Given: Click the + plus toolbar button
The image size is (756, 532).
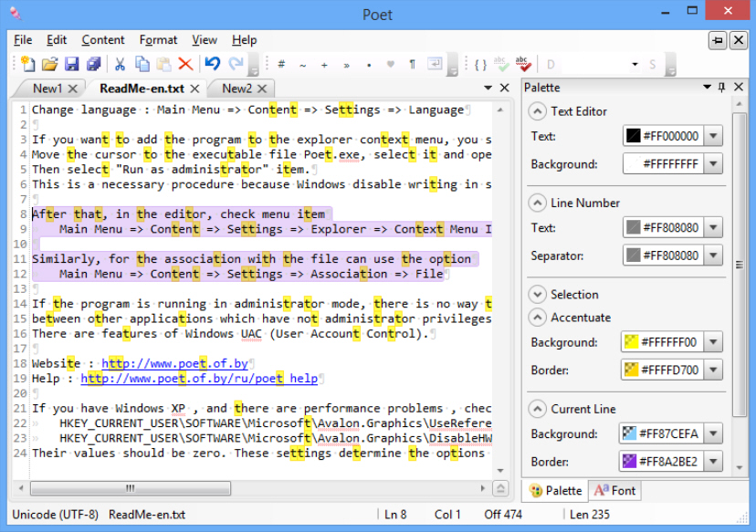Looking at the screenshot, I should click(324, 65).
